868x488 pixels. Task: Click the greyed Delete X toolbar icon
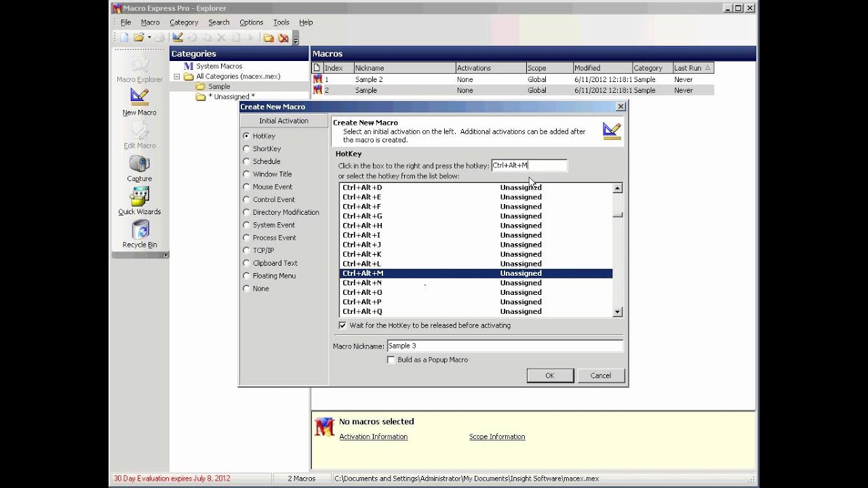(221, 38)
